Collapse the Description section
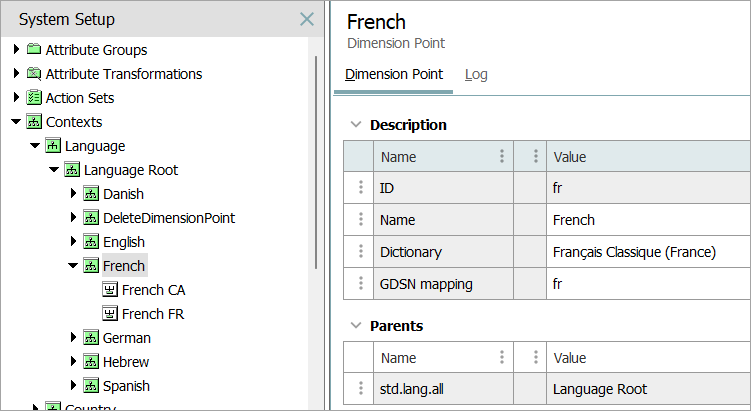Viewport: 751px width, 411px height. [x=354, y=125]
